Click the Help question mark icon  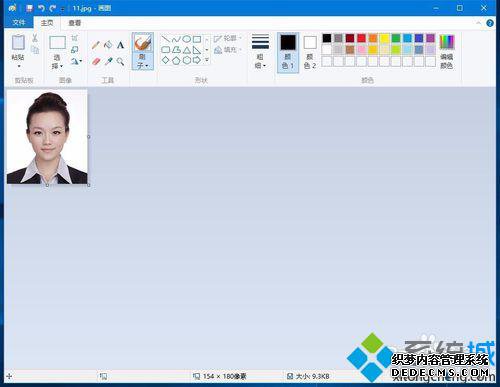(490, 23)
